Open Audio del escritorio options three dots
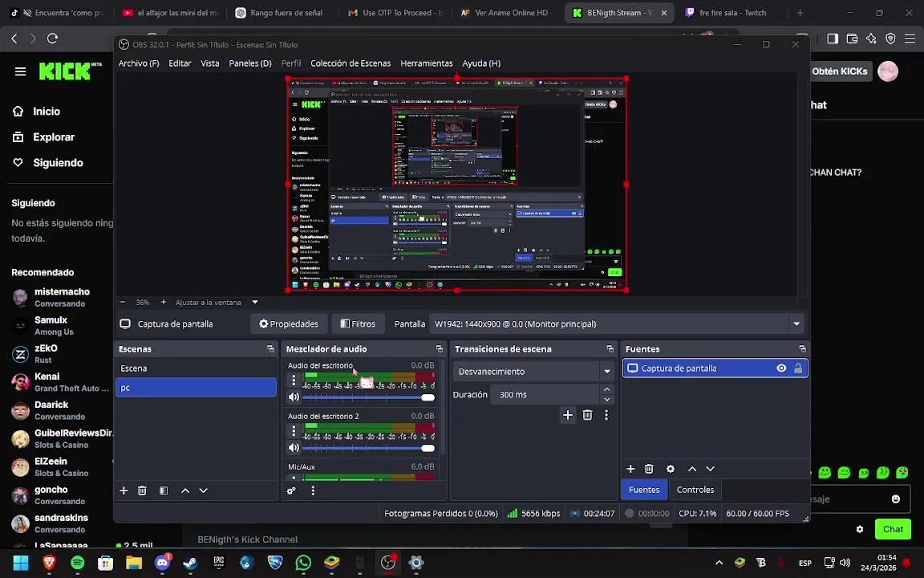Screen dimensions: 924x578 click(294, 381)
